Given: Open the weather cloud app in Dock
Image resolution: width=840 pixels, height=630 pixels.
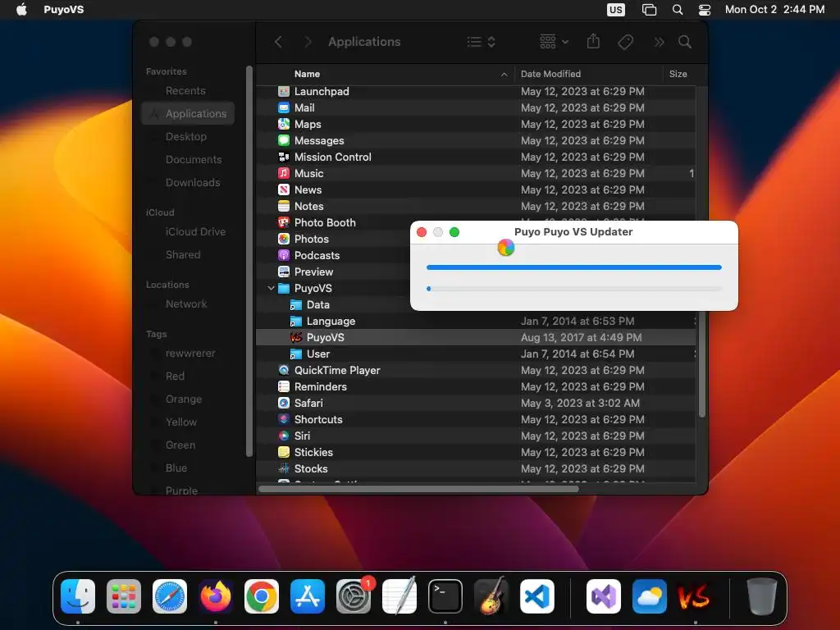Looking at the screenshot, I should [x=650, y=596].
